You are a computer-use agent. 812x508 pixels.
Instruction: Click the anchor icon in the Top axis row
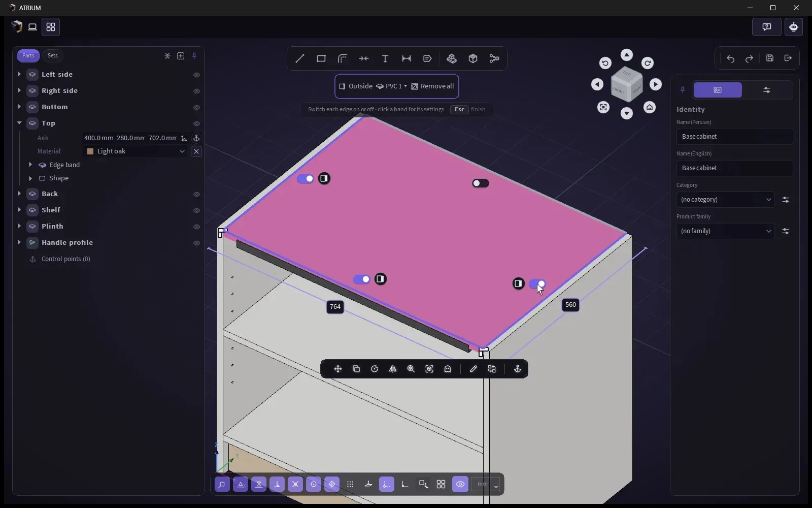[x=196, y=138]
